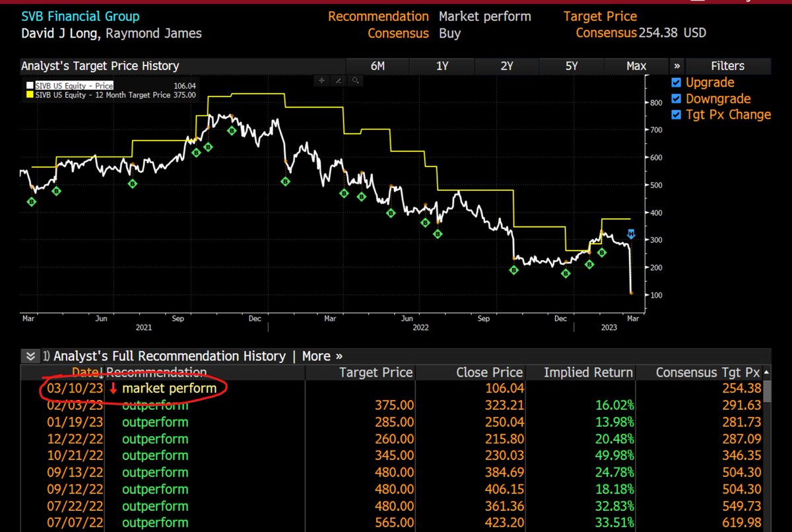This screenshot has width=792, height=532.
Task: Sort by the Recommendation column header
Action: pyautogui.click(x=156, y=373)
